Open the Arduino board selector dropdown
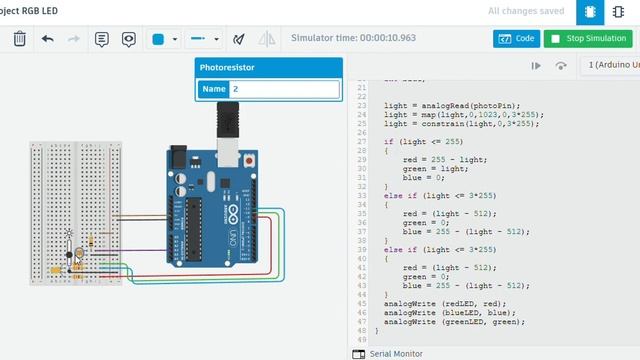Image resolution: width=640 pixels, height=360 pixels. pyautogui.click(x=611, y=65)
